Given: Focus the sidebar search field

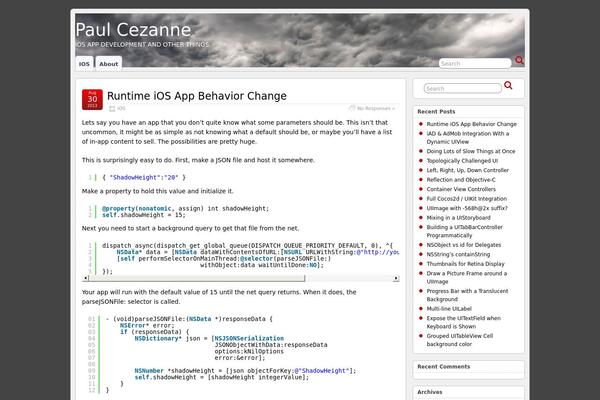Looking at the screenshot, I should click(463, 88).
